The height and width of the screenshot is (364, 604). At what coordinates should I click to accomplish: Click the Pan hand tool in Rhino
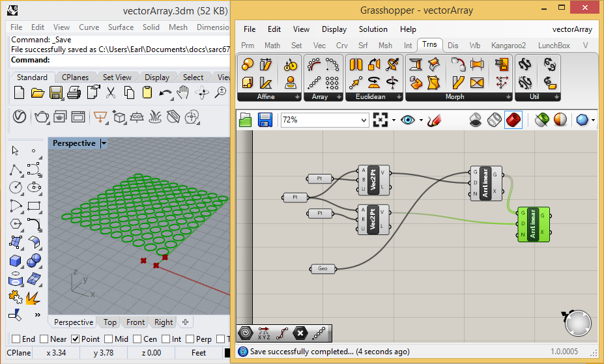pos(184,93)
